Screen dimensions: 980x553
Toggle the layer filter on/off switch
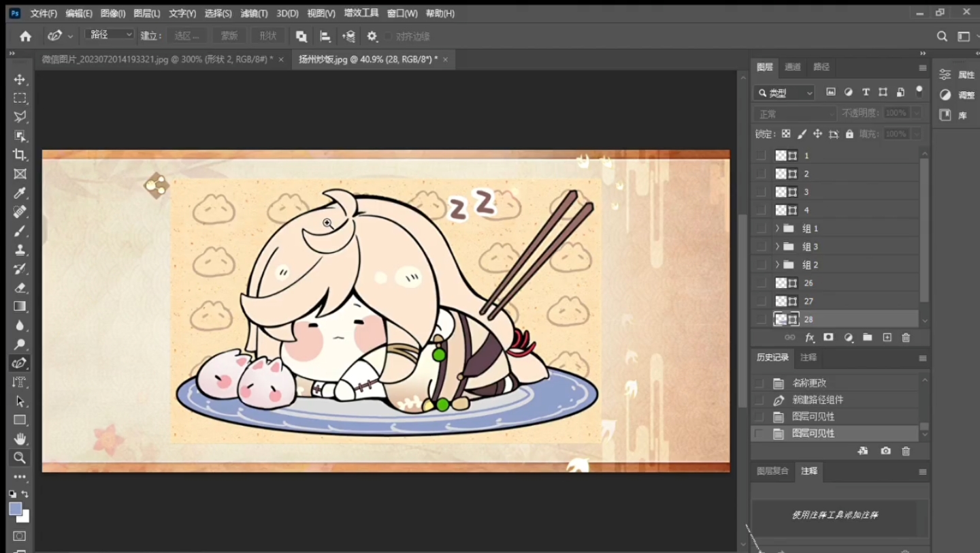(919, 90)
